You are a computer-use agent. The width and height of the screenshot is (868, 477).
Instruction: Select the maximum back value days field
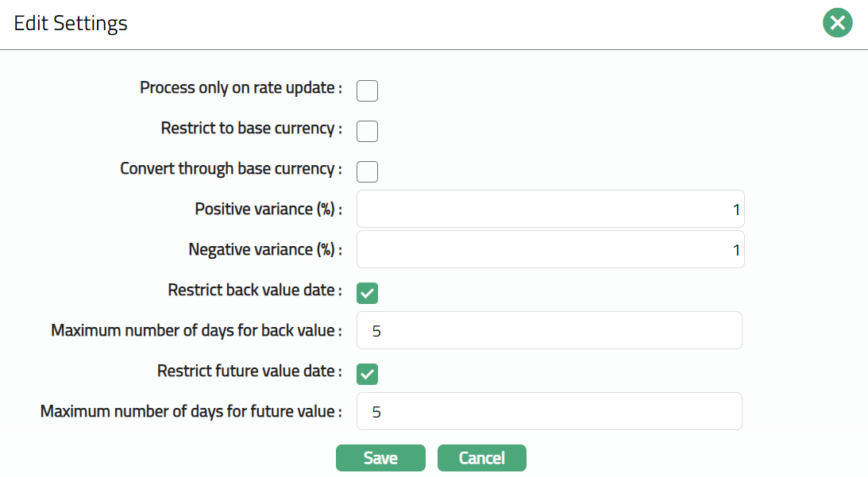coord(550,330)
